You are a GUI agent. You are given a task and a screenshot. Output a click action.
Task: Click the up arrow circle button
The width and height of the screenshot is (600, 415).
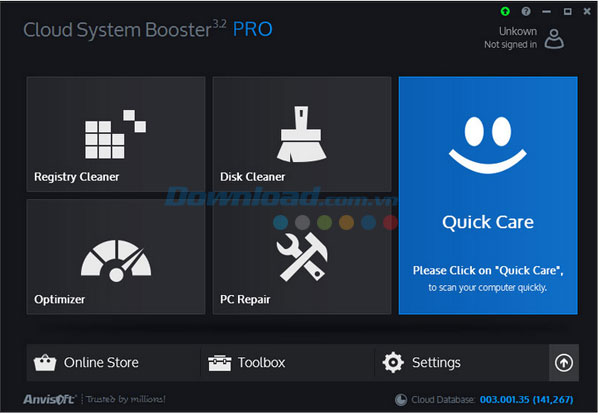click(x=564, y=363)
